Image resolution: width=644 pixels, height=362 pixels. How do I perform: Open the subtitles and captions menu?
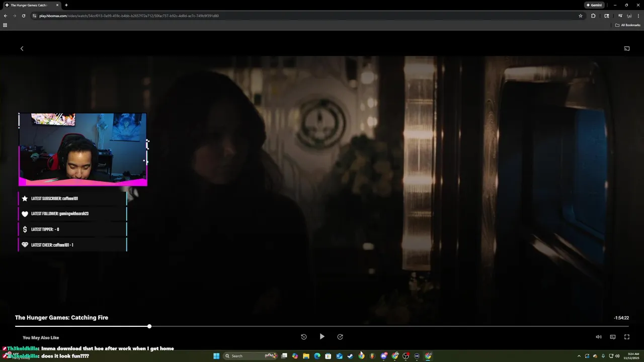tap(613, 337)
